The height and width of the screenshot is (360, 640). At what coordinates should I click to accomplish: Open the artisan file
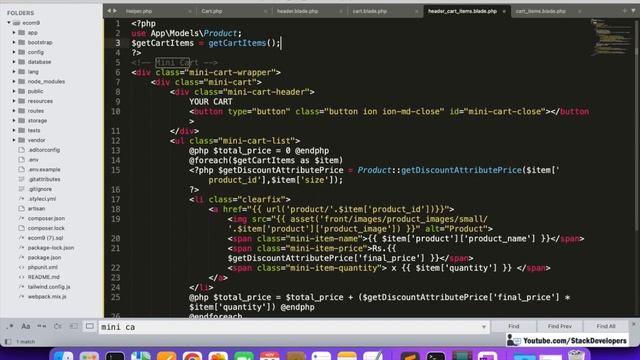[36, 209]
